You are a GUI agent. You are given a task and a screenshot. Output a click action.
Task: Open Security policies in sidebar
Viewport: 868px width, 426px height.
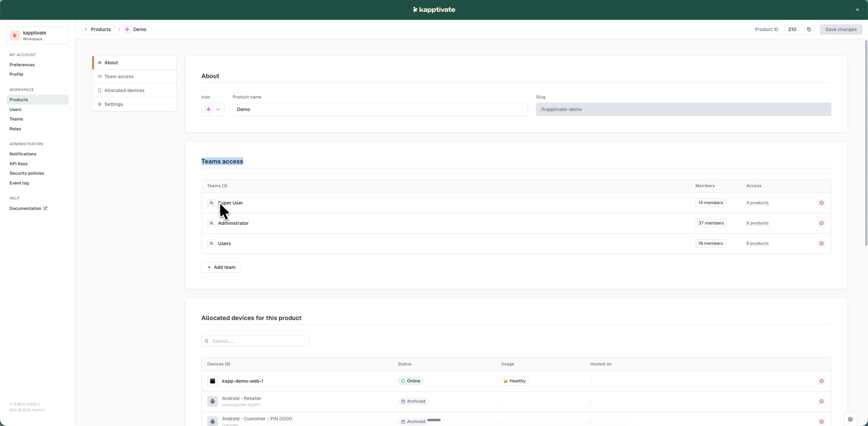pyautogui.click(x=27, y=173)
